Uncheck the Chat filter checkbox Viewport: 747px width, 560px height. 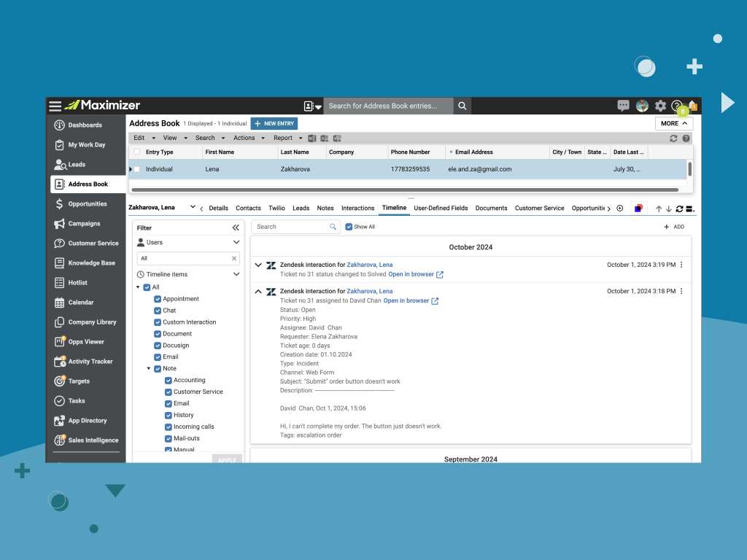point(158,311)
